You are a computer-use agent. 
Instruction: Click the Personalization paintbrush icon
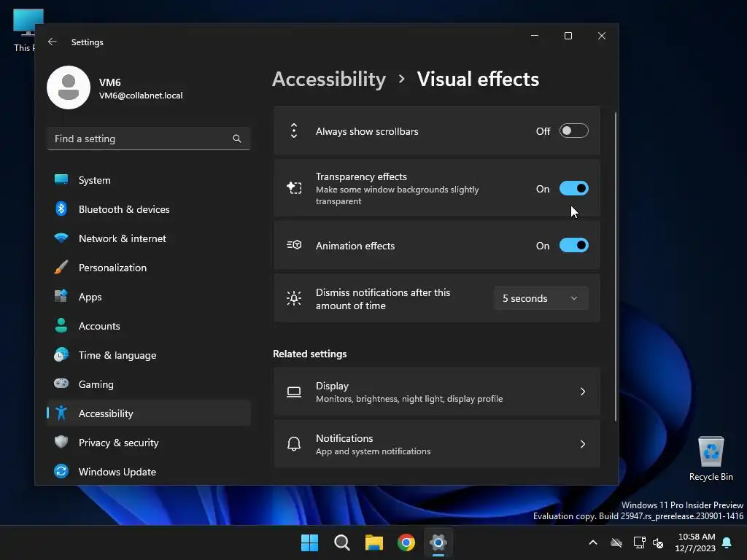pyautogui.click(x=61, y=267)
